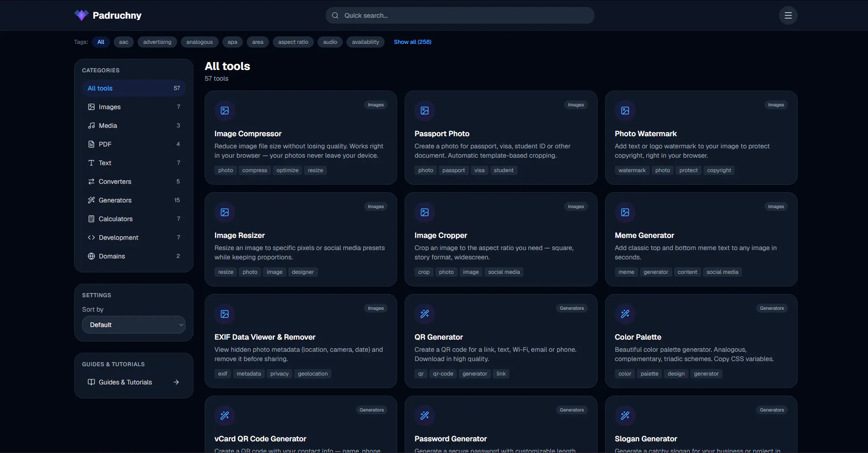Image resolution: width=868 pixels, height=453 pixels.
Task: Open the Passport Photo tool title
Action: coord(442,134)
